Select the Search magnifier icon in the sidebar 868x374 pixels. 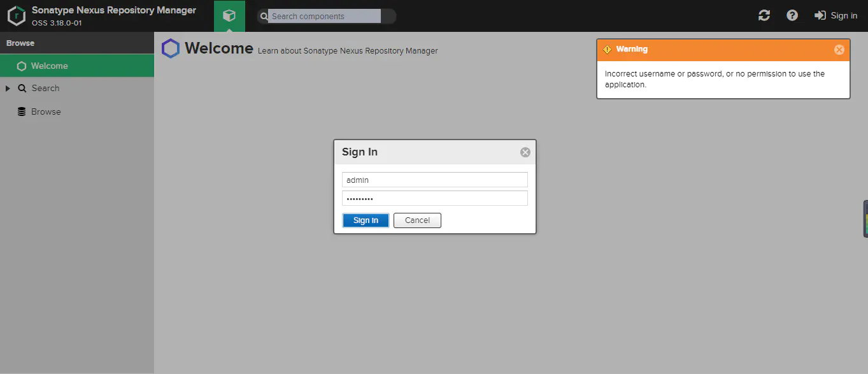(22, 88)
